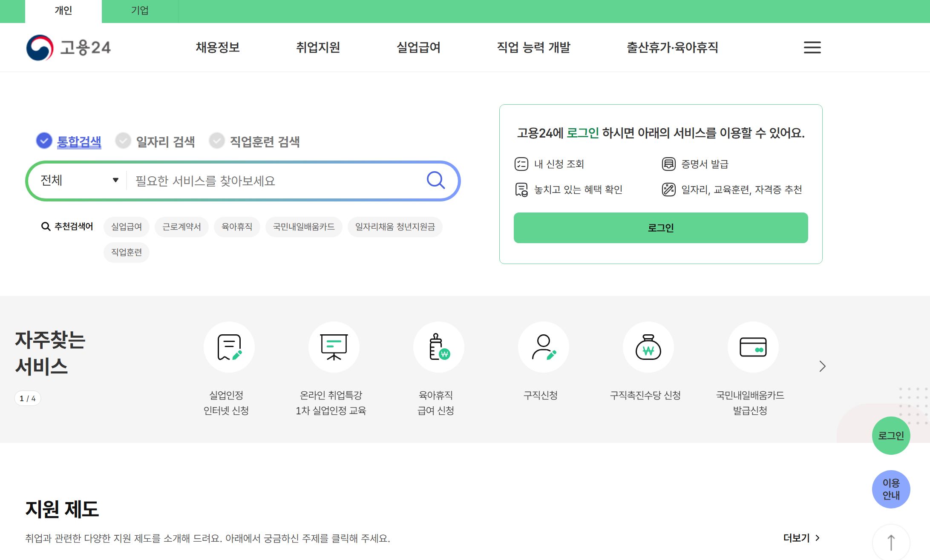Expand the 전체 search category dropdown
The height and width of the screenshot is (560, 930).
click(79, 180)
